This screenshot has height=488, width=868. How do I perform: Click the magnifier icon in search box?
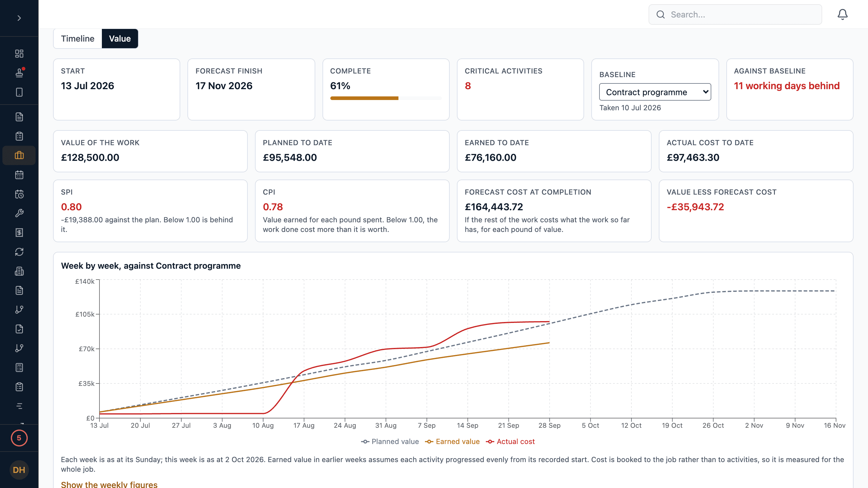(660, 14)
